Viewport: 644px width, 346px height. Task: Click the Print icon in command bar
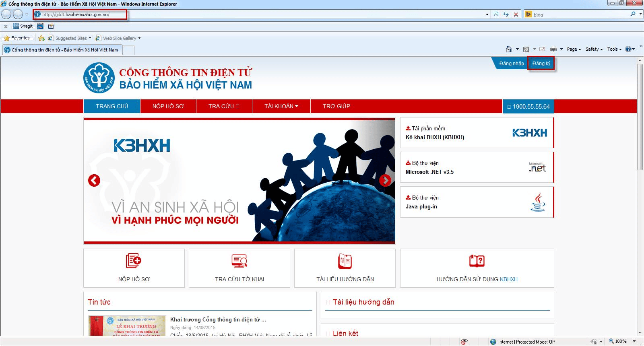point(553,49)
